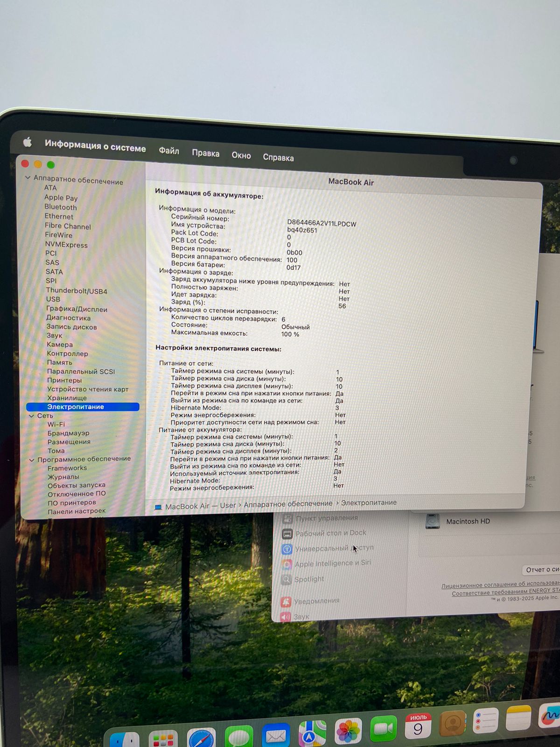Image resolution: width=560 pixels, height=747 pixels.
Task: Collapse the Сеть section
Action: (x=31, y=416)
